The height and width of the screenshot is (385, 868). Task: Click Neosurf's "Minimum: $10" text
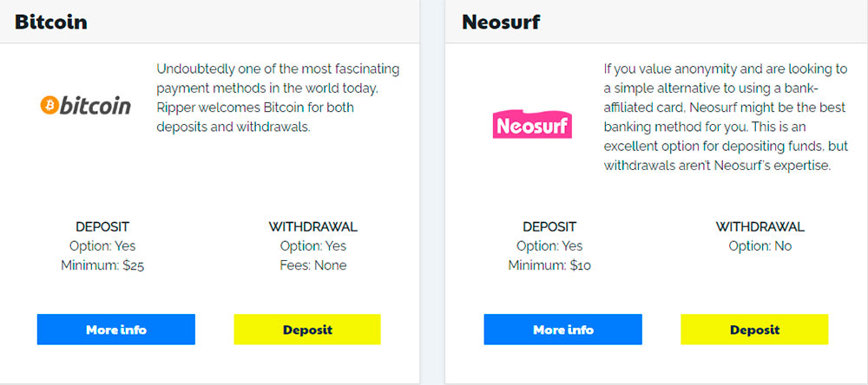click(x=549, y=265)
